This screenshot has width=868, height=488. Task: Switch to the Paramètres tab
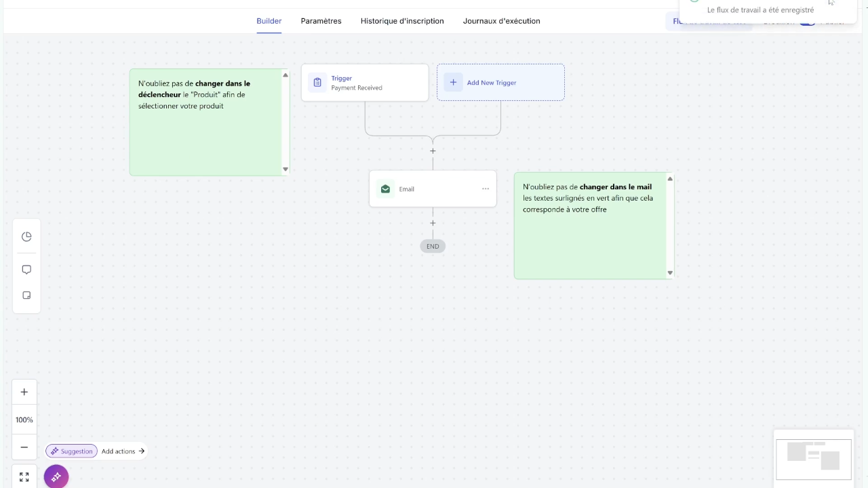(321, 21)
